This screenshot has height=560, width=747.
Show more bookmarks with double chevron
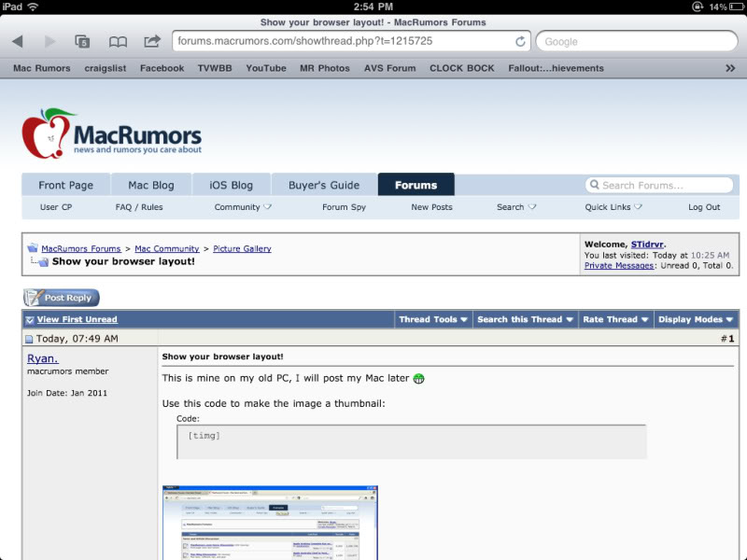tap(730, 68)
